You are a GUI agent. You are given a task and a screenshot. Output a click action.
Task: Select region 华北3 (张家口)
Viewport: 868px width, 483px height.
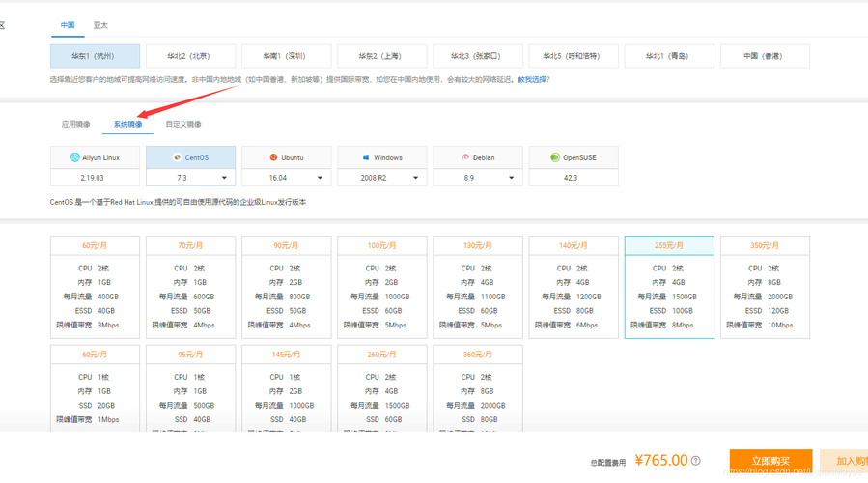click(x=478, y=56)
